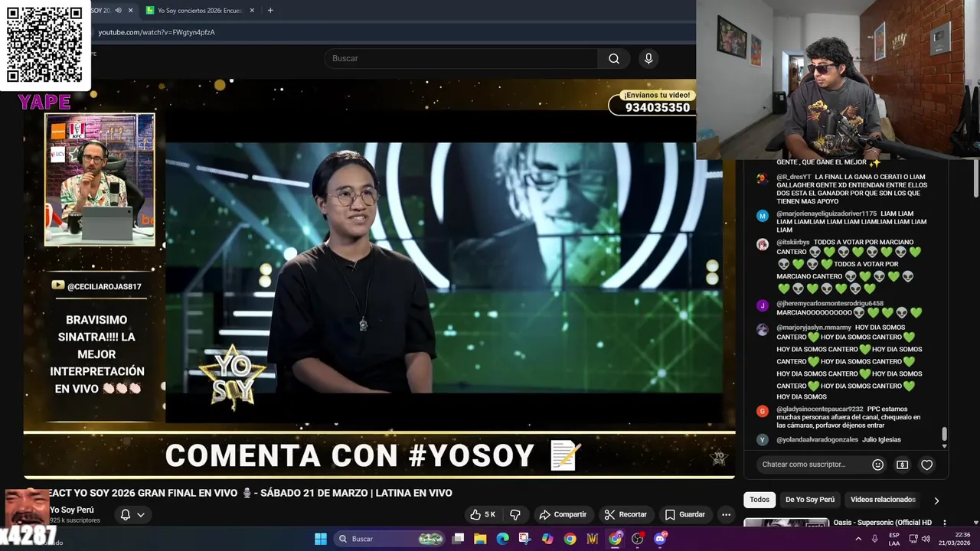Open ESP LAA language switcher
Image resolution: width=980 pixels, height=551 pixels.
pos(894,539)
